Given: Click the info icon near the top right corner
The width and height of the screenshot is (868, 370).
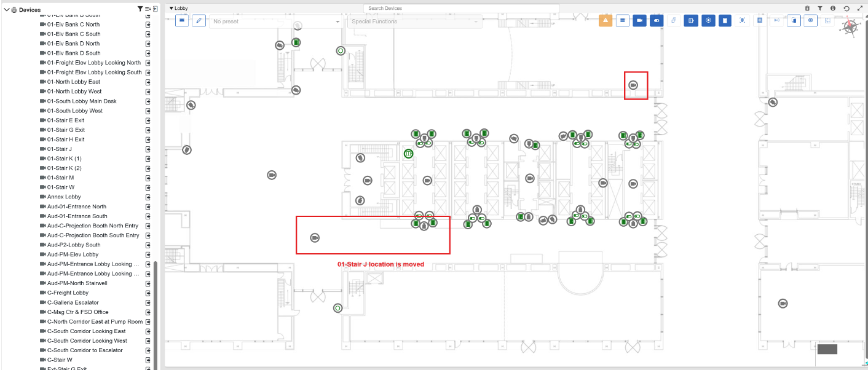Looking at the screenshot, I should tap(833, 8).
